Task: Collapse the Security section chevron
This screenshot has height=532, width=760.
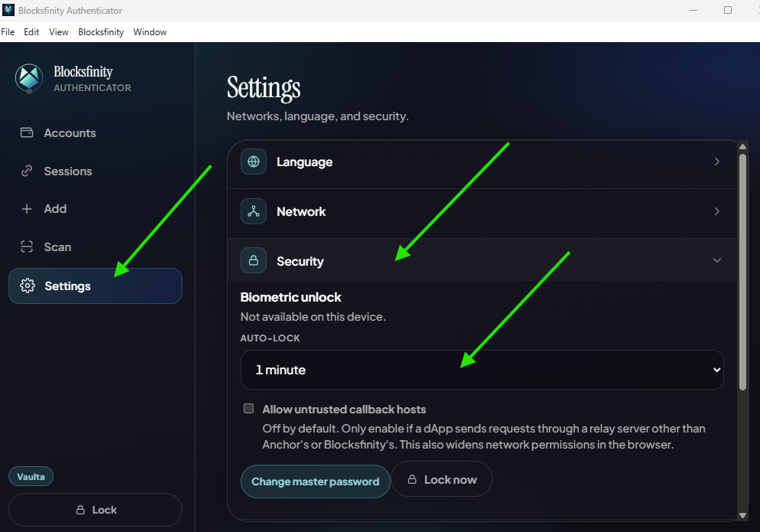Action: pyautogui.click(x=717, y=260)
